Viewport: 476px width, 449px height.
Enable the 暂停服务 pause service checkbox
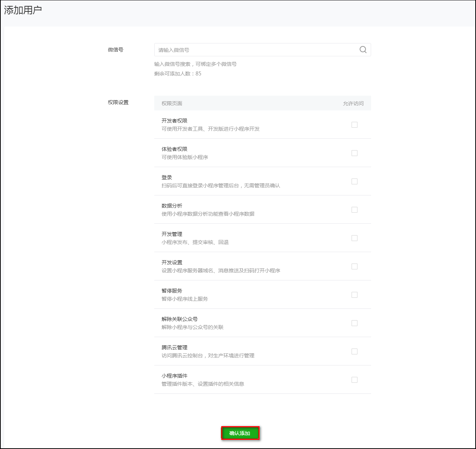pos(354,294)
